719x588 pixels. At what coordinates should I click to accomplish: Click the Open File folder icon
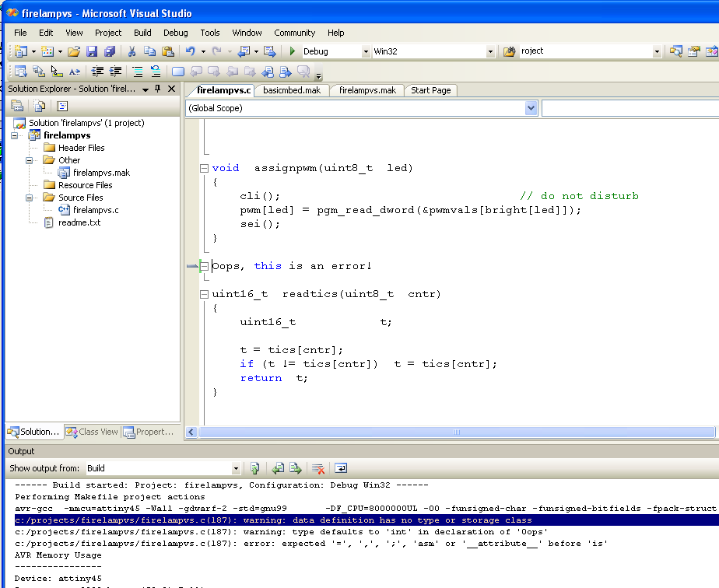(74, 51)
